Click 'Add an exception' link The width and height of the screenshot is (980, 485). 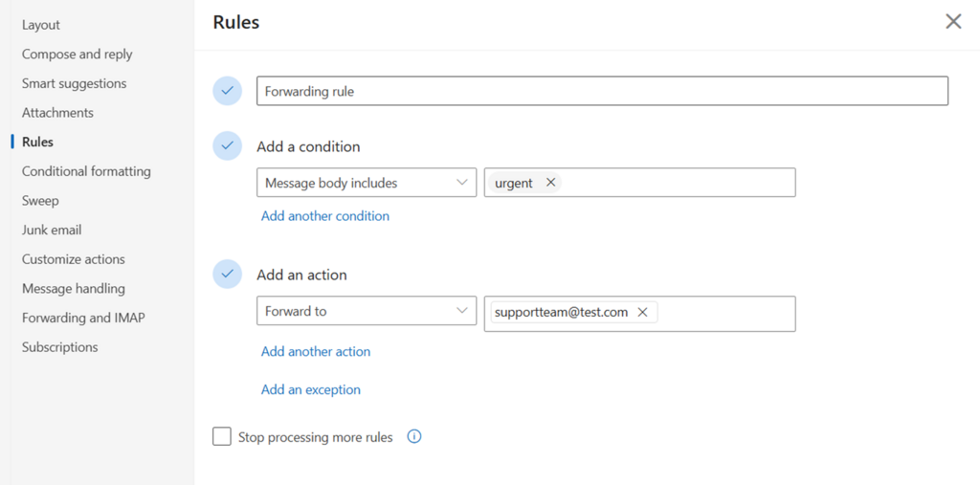tap(311, 390)
